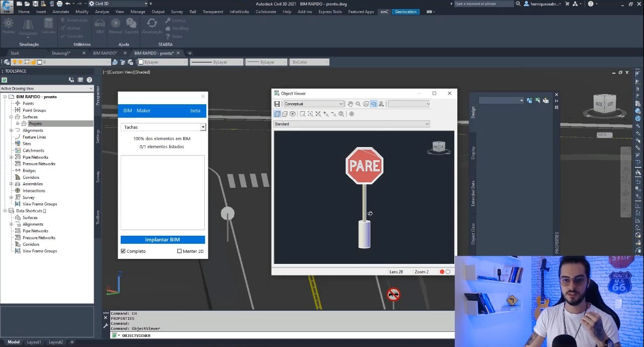This screenshot has width=644, height=347.
Task: Click the search keyword or phrase field
Action: [483, 4]
